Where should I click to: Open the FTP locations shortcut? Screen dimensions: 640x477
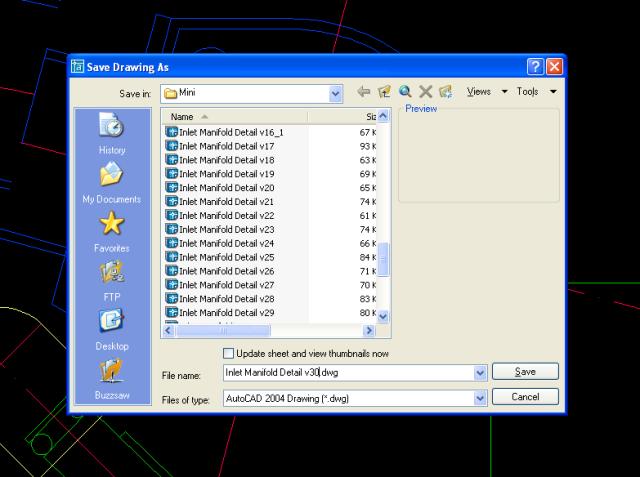(x=111, y=281)
